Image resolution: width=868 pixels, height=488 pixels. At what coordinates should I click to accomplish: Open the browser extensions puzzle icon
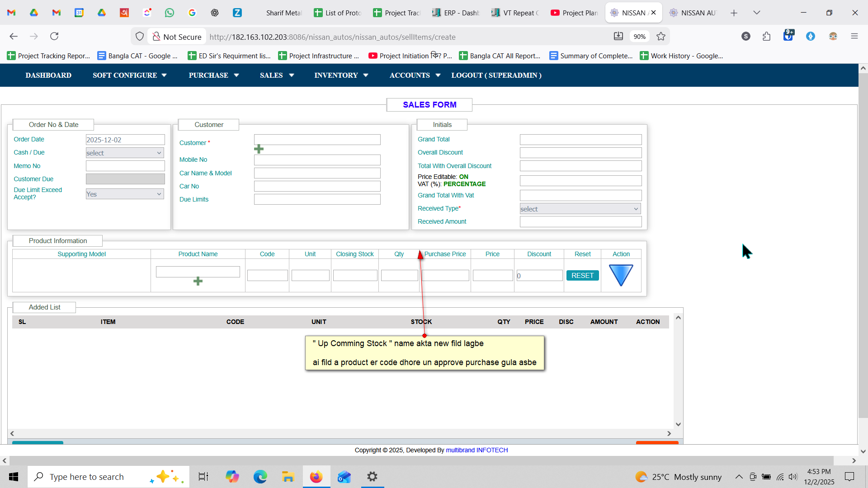click(766, 37)
